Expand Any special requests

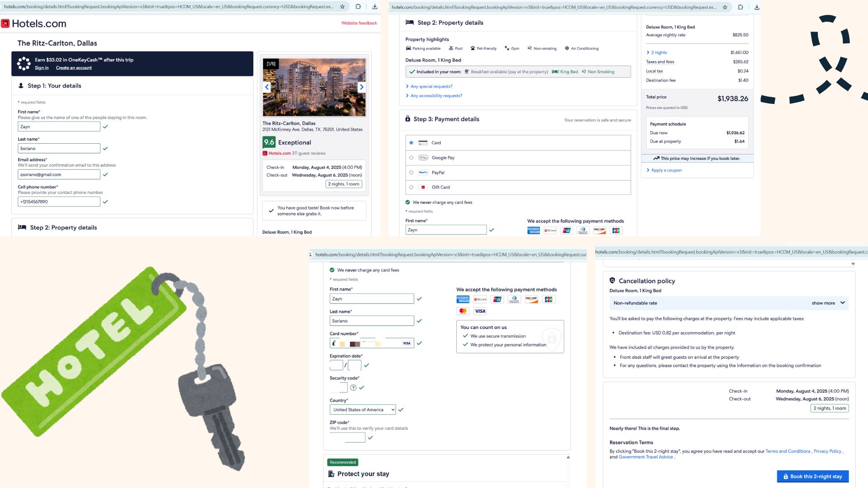pyautogui.click(x=429, y=86)
